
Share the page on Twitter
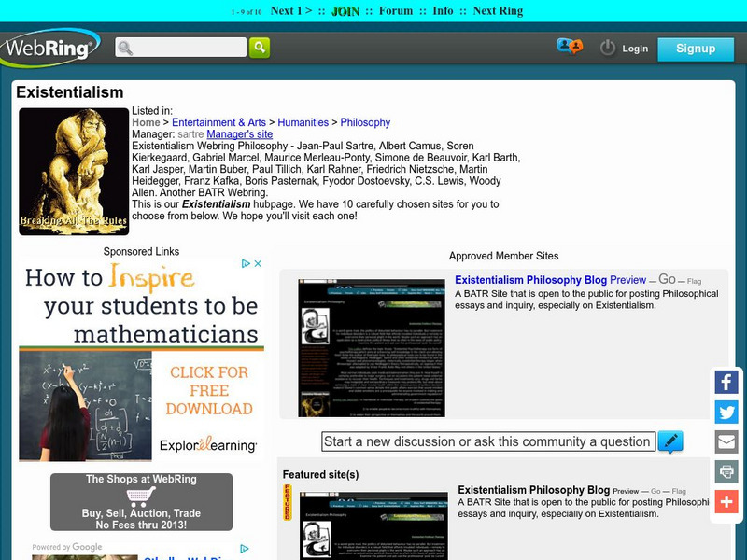(726, 412)
